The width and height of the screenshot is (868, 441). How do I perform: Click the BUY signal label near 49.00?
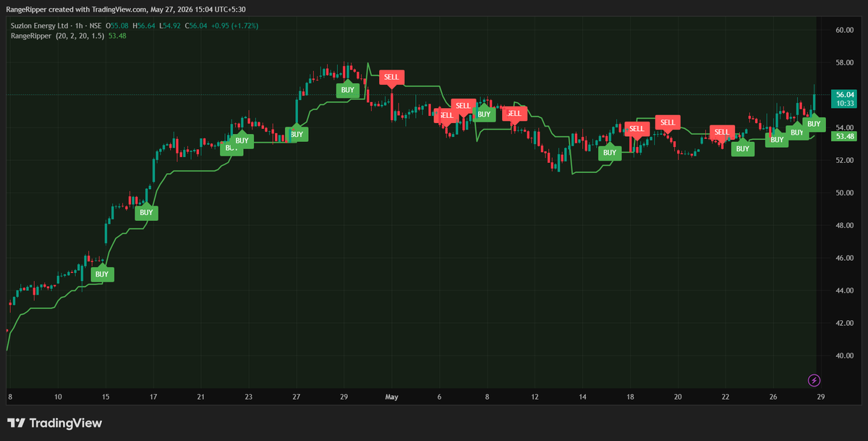click(x=146, y=212)
